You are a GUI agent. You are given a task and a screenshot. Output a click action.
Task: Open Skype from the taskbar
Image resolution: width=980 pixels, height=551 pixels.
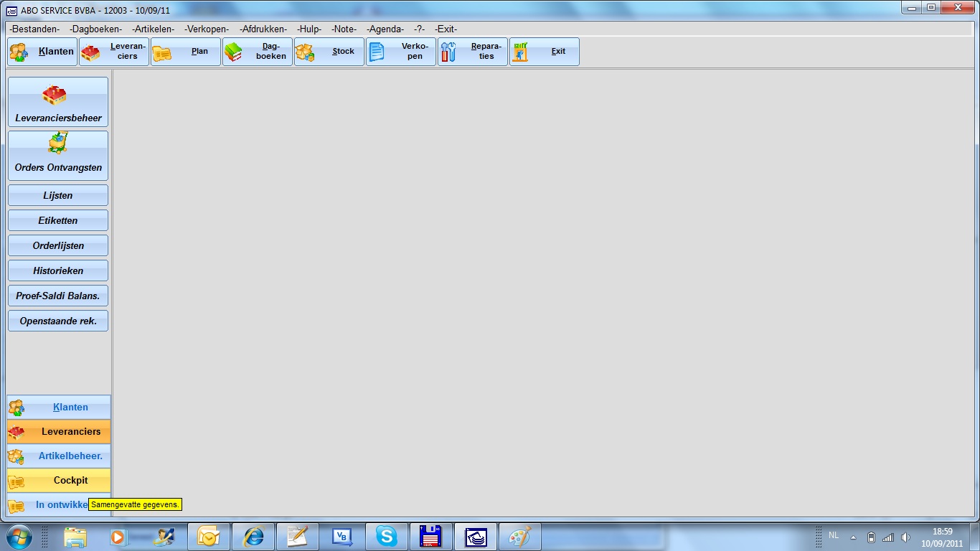point(387,537)
